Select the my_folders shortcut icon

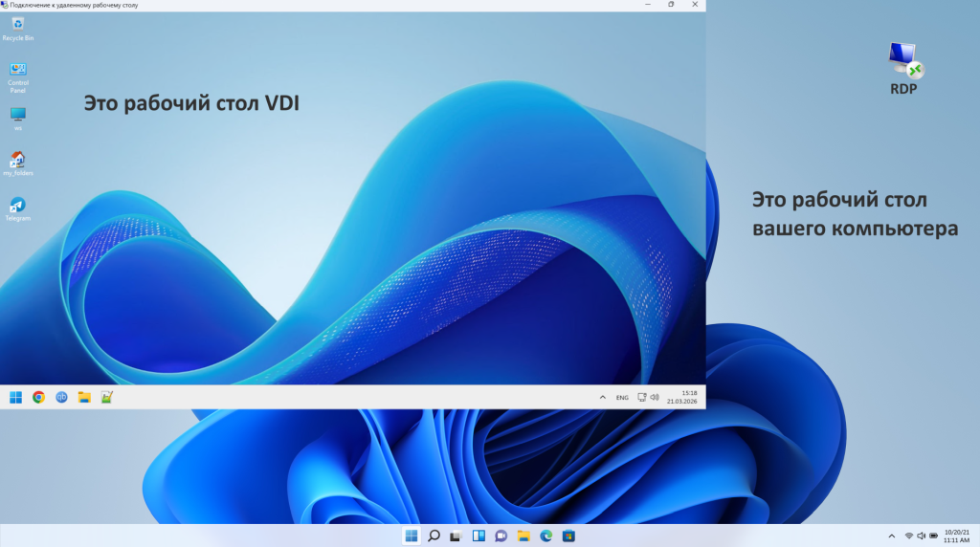[x=17, y=162]
